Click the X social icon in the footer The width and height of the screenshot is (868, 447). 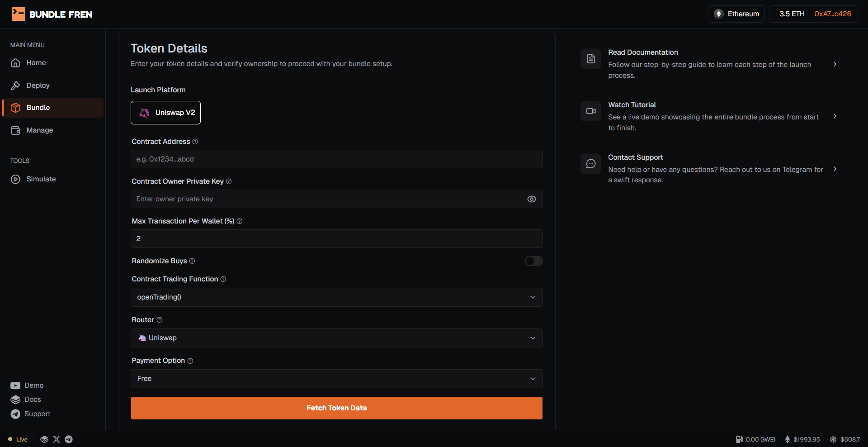coord(56,439)
